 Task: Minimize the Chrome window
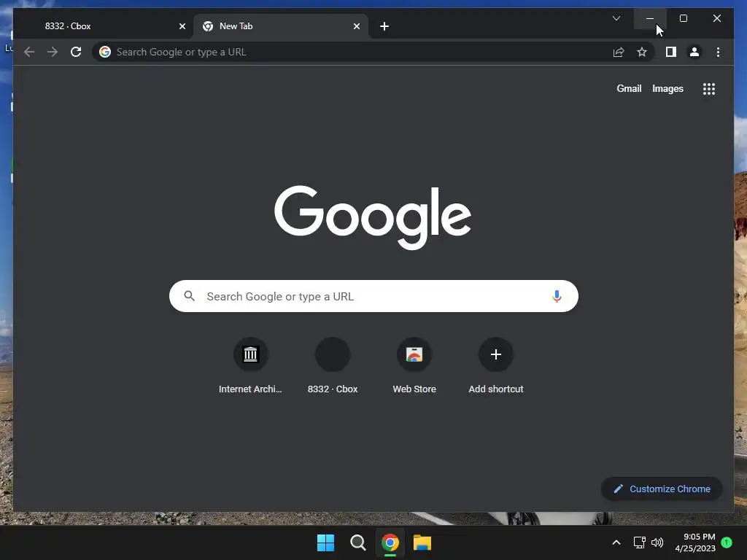pyautogui.click(x=650, y=18)
